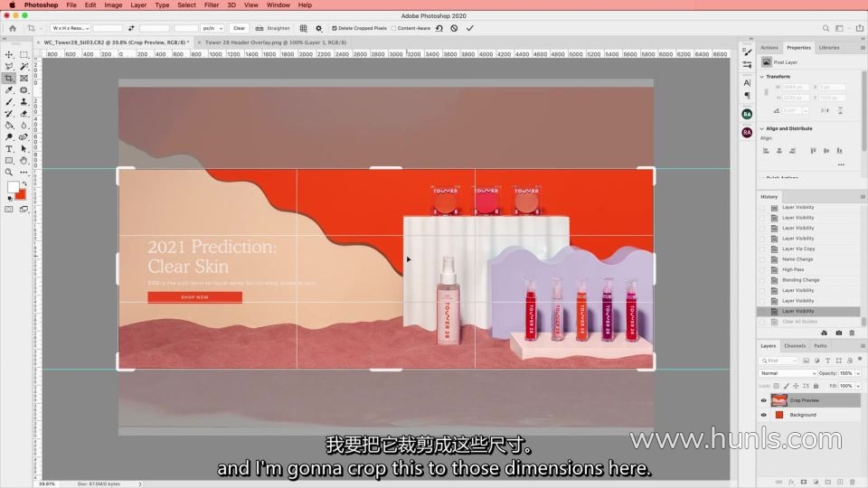Collapse the Align and Distribute section
The height and width of the screenshot is (488, 868).
click(x=761, y=128)
